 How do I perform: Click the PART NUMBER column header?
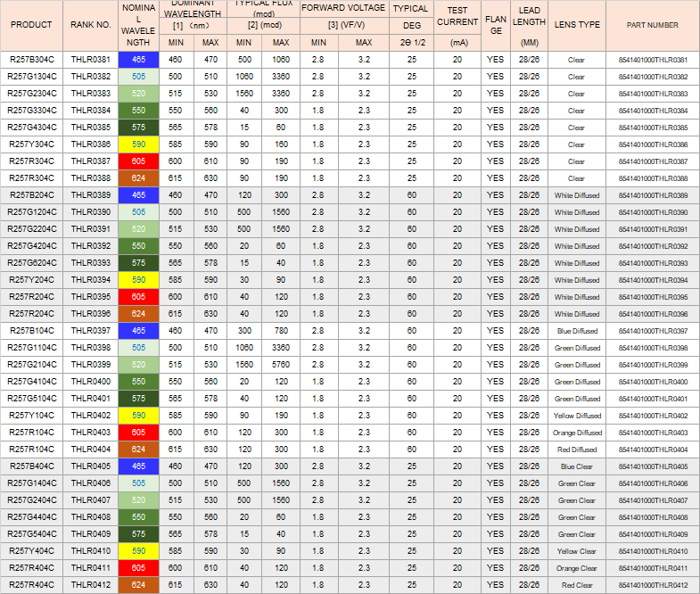point(652,25)
